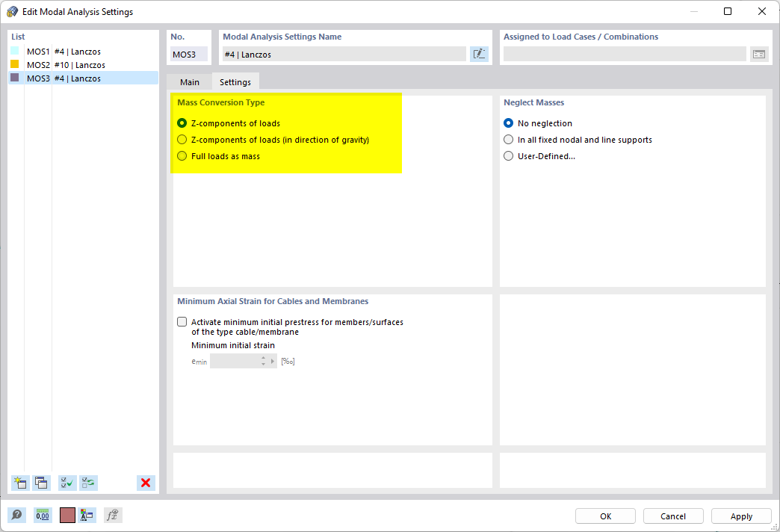Select MOS2 #10 Lanczos in list
The width and height of the screenshot is (780, 532).
83,65
